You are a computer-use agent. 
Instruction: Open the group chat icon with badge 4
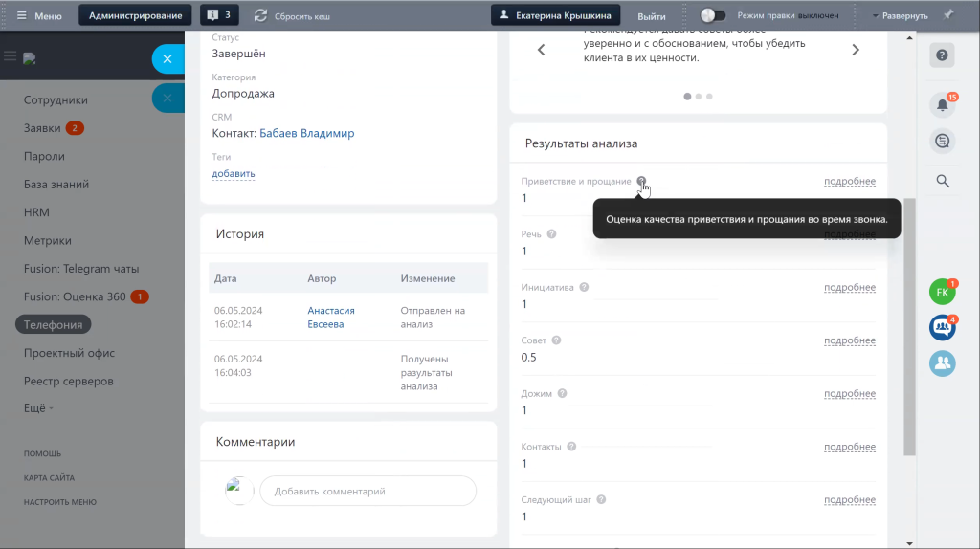click(943, 327)
